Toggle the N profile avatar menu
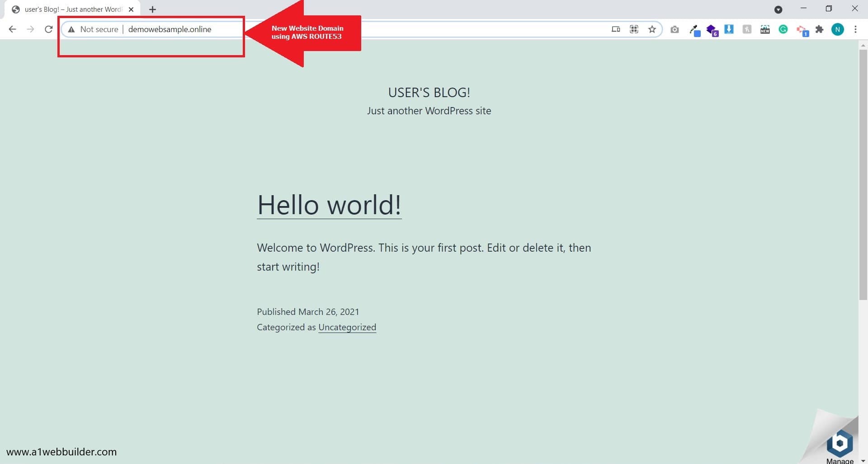Viewport: 868px width, 464px height. [x=839, y=29]
